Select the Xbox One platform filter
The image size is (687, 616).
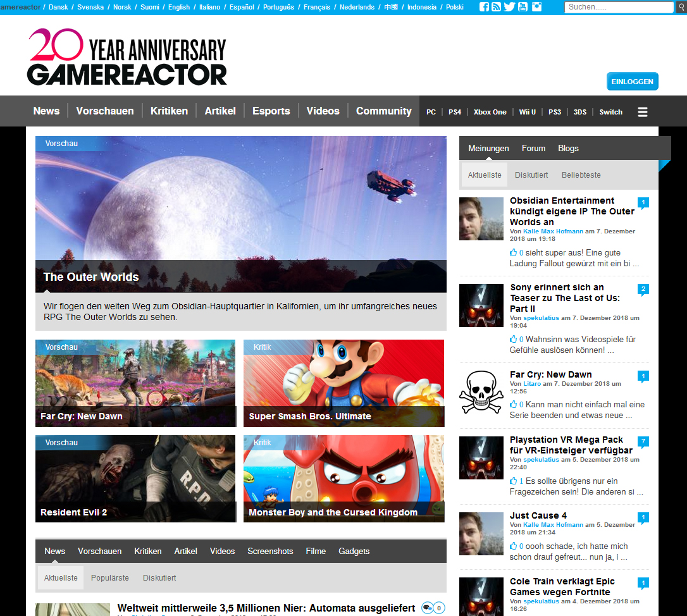pos(490,112)
